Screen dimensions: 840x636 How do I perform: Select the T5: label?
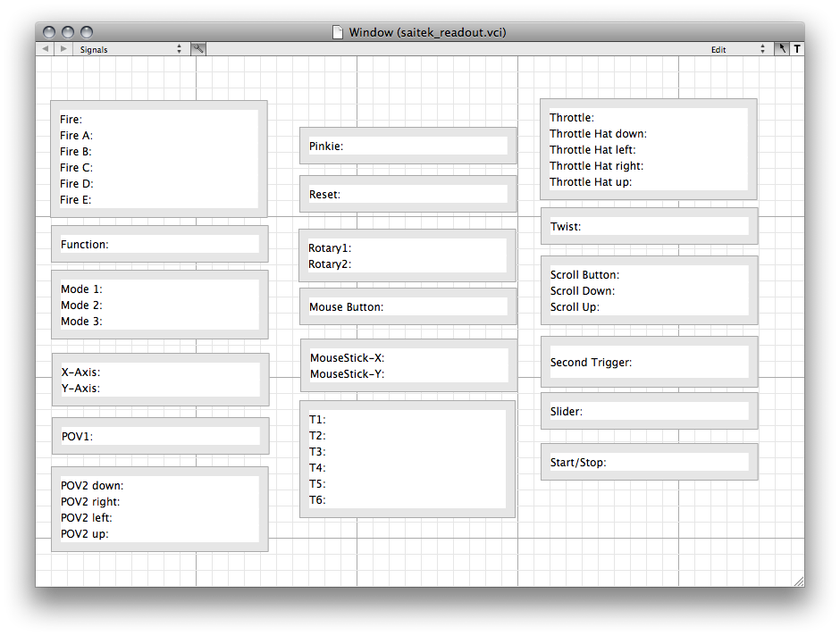(x=317, y=484)
